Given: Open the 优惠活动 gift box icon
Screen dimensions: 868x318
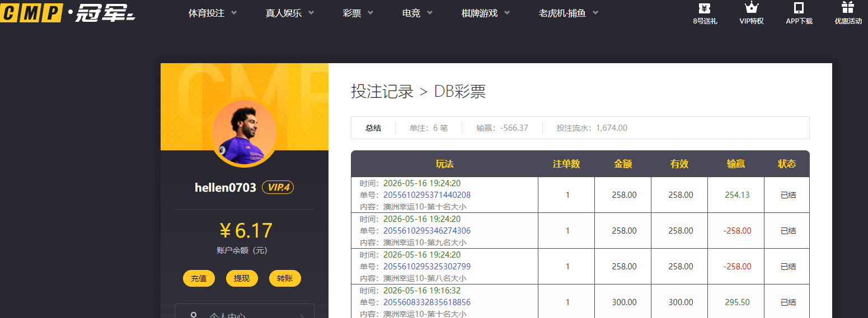Looking at the screenshot, I should tap(848, 8).
